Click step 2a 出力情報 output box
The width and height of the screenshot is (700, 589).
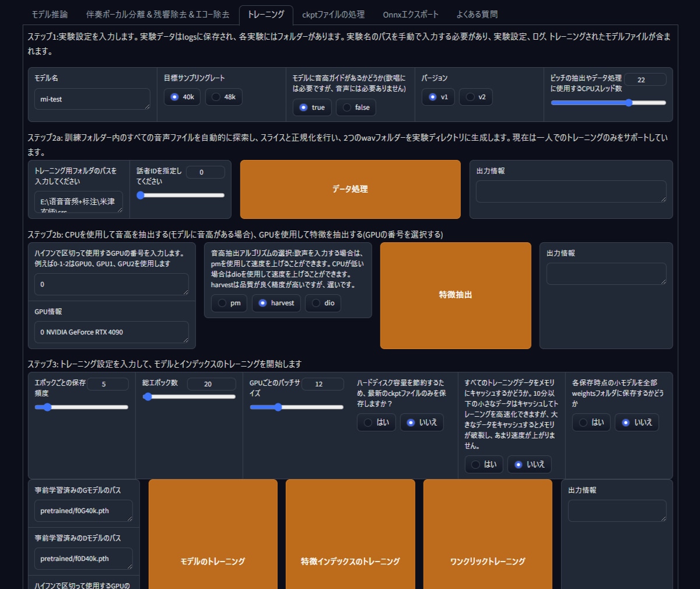tap(571, 191)
